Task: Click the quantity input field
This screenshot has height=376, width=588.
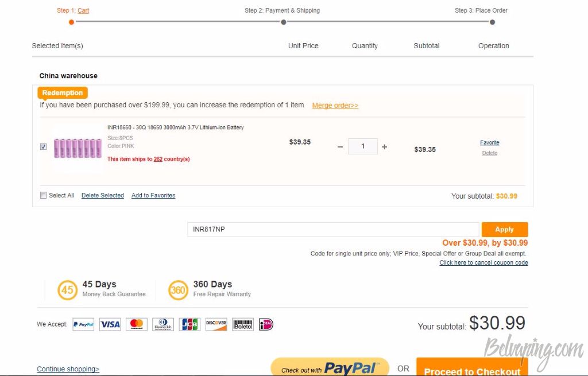Action: (363, 146)
